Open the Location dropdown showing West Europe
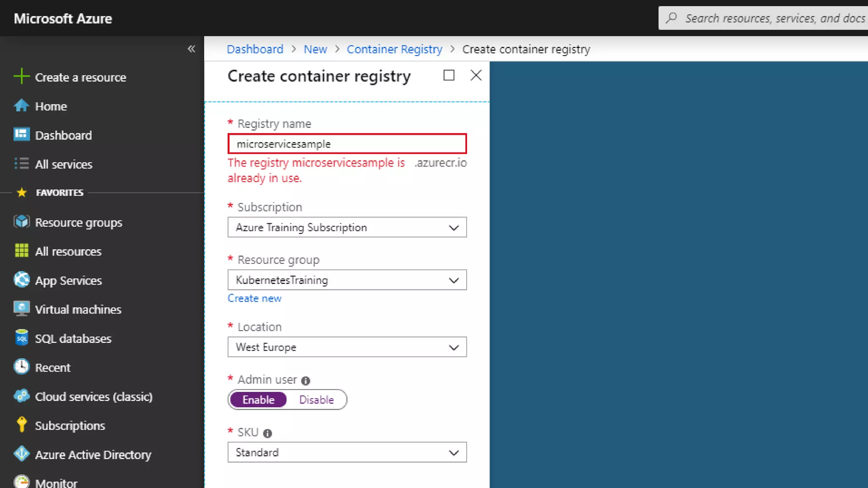Viewport: 868px width, 488px height. click(x=347, y=347)
